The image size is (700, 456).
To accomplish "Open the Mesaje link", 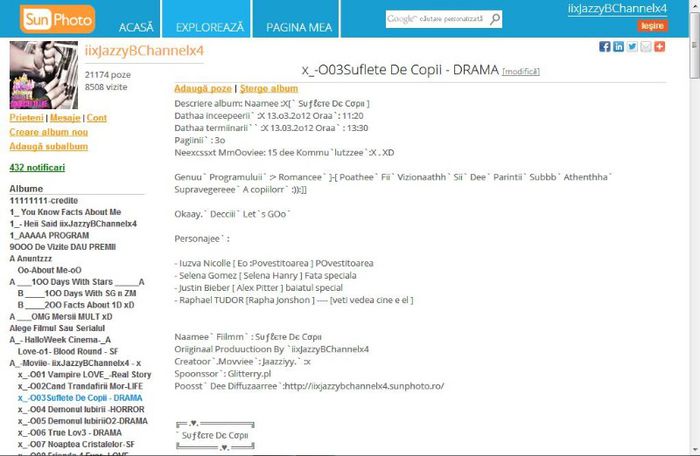I will click(66, 118).
